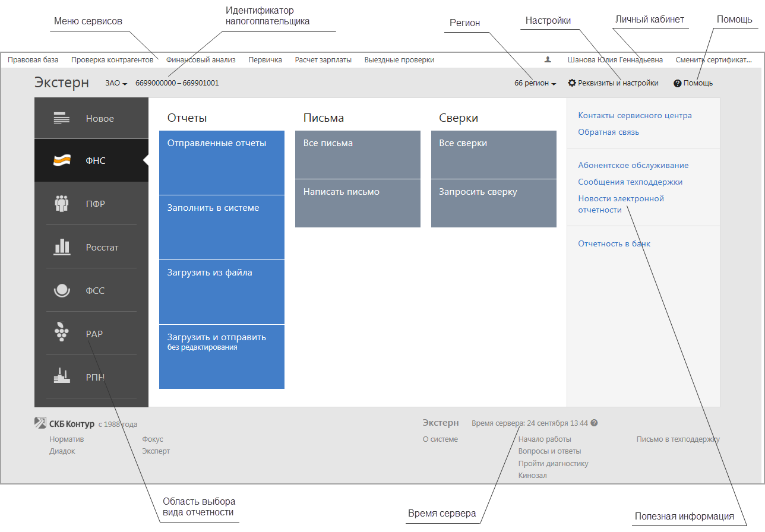
Task: Click Фокус footer link
Action: coord(153,439)
